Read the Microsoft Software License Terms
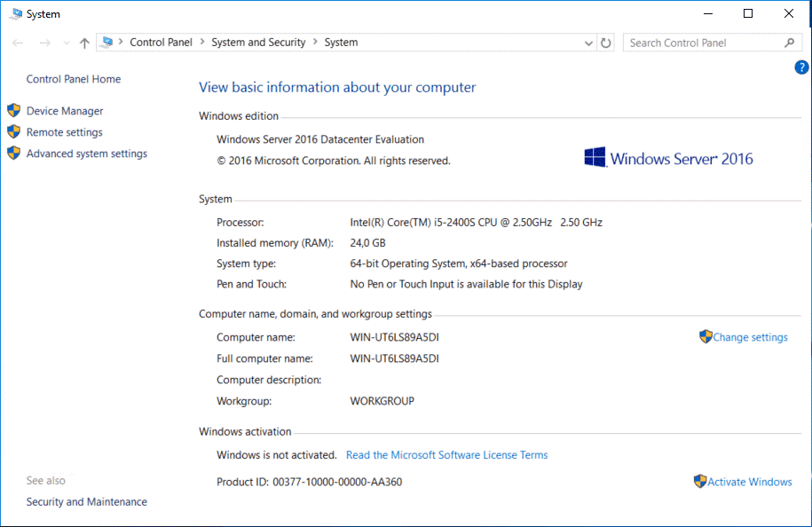Screen dimensions: 812x527 [x=447, y=455]
